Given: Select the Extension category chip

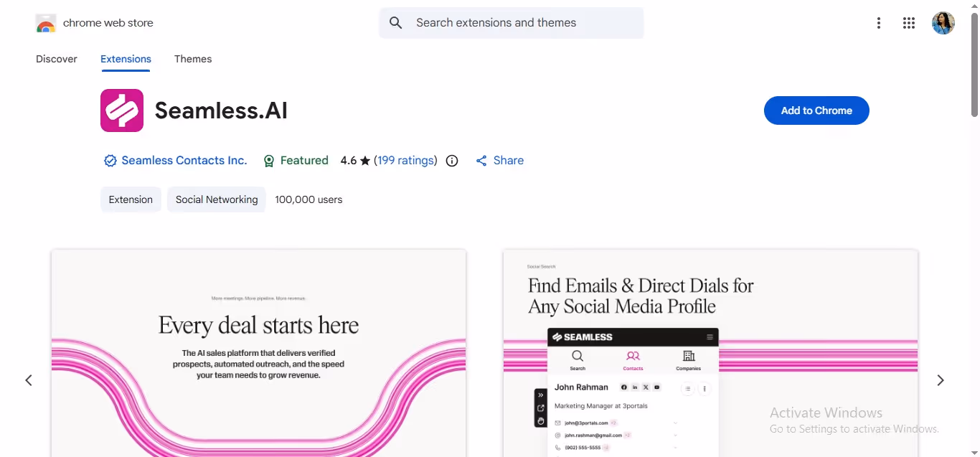Looking at the screenshot, I should point(131,199).
